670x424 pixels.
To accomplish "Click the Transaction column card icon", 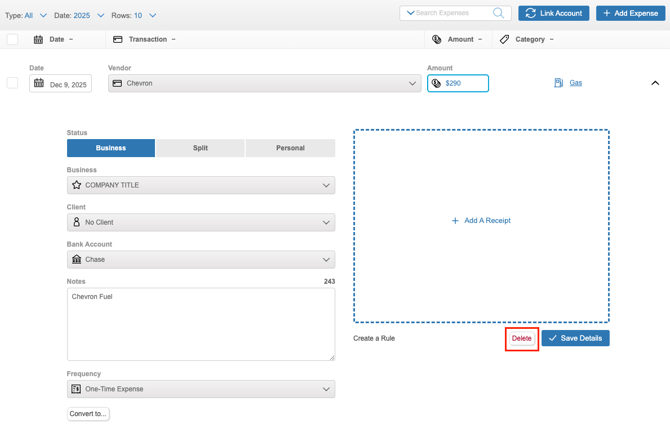I will [x=118, y=40].
